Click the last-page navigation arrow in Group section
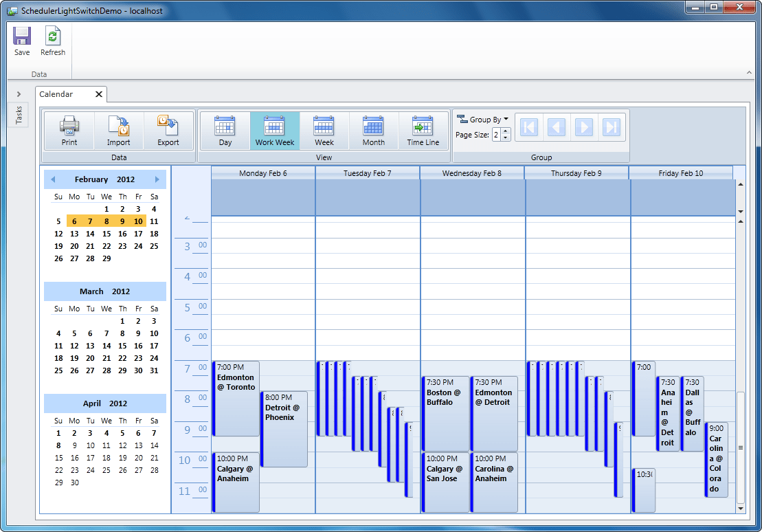 tap(612, 126)
